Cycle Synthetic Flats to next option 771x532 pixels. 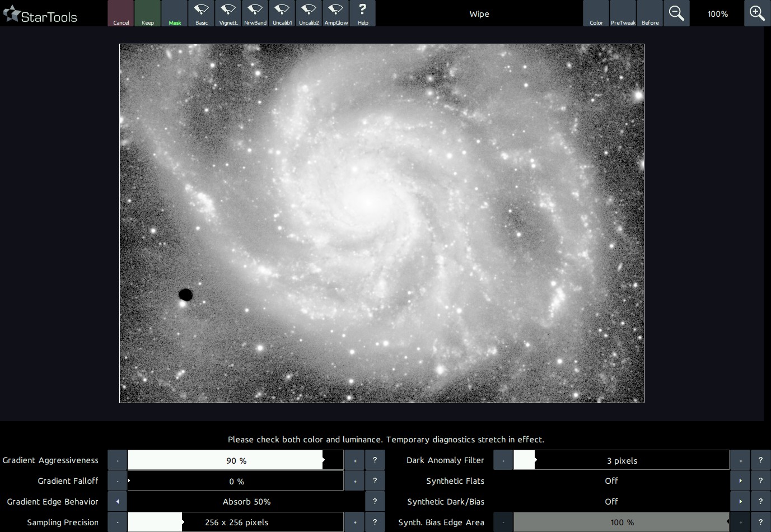pyautogui.click(x=740, y=481)
